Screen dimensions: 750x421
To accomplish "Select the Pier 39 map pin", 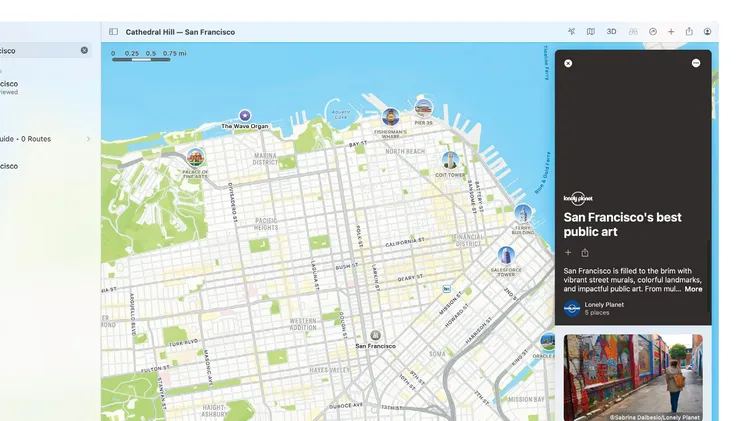I will tap(424, 109).
